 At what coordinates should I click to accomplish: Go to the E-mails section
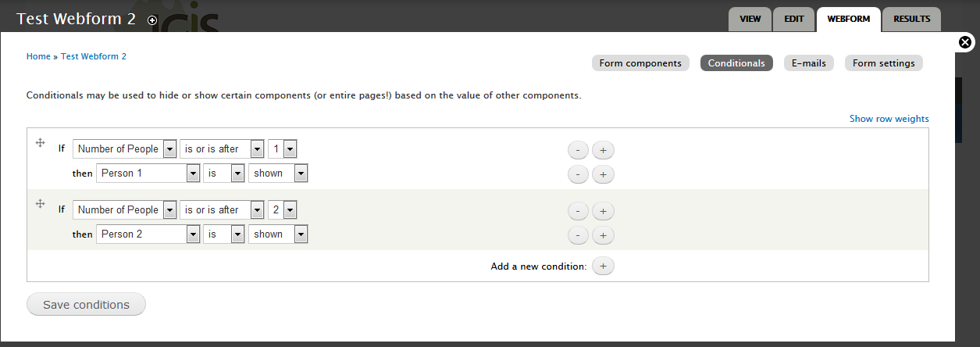(x=809, y=63)
